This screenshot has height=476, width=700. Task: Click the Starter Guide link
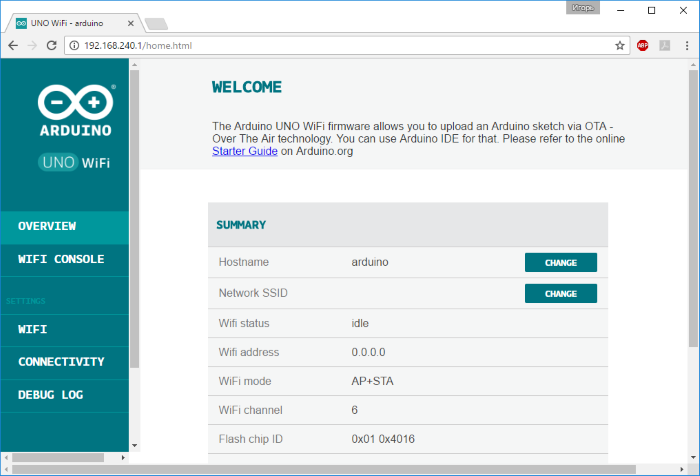tap(245, 151)
